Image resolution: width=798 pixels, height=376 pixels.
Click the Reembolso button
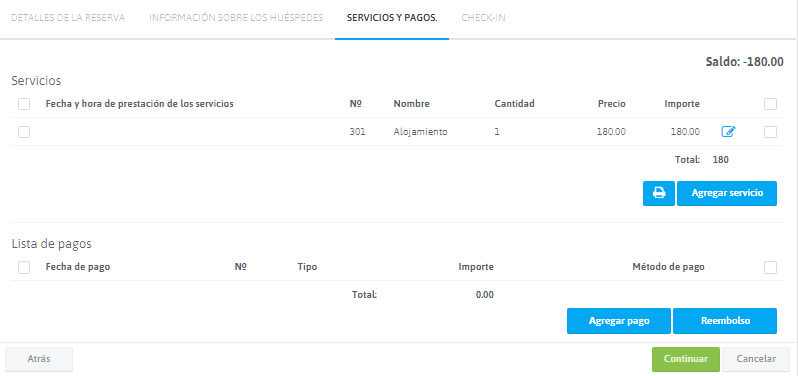725,321
